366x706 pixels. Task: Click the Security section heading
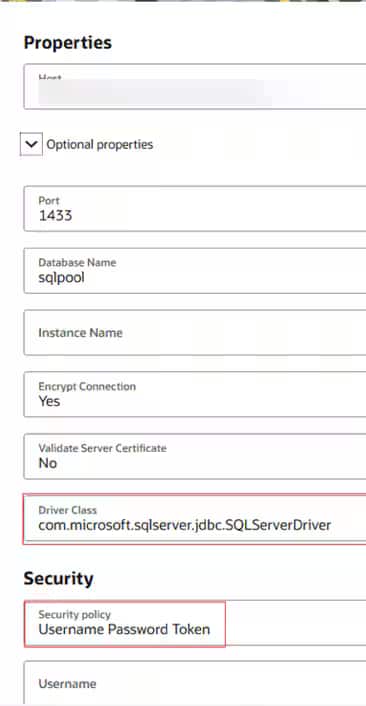(59, 579)
